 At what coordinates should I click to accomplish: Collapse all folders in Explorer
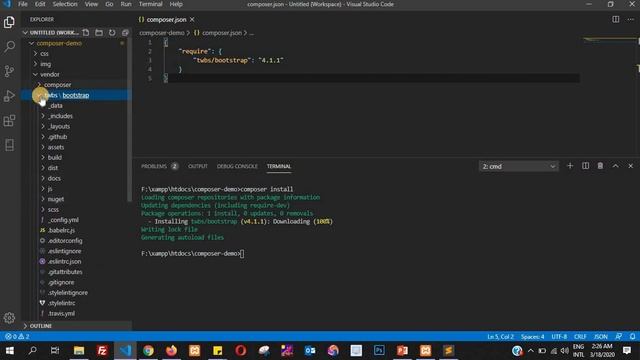pos(125,32)
